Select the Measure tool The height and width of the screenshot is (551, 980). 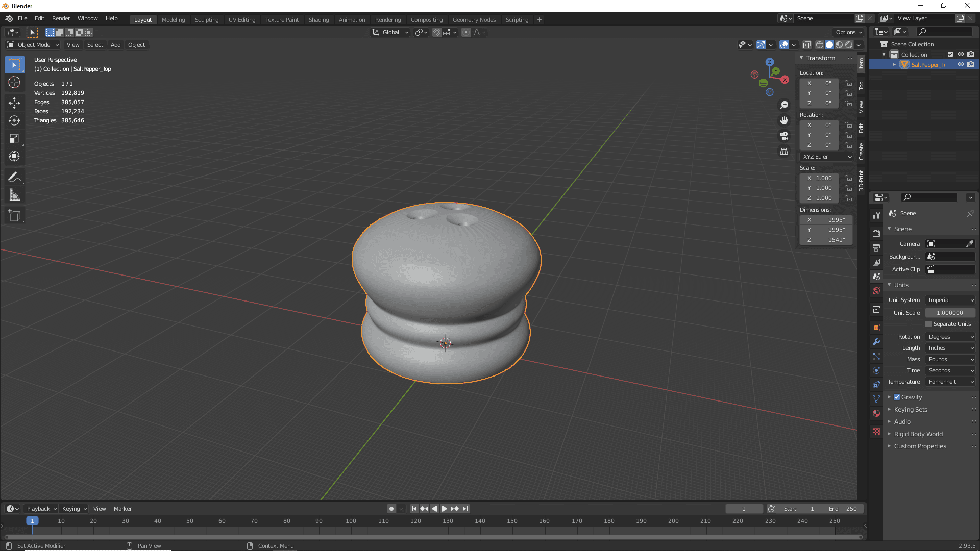click(x=14, y=195)
